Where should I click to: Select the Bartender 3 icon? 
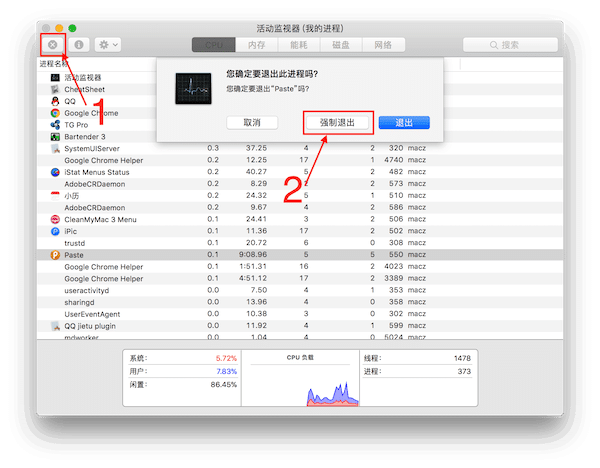tap(55, 137)
